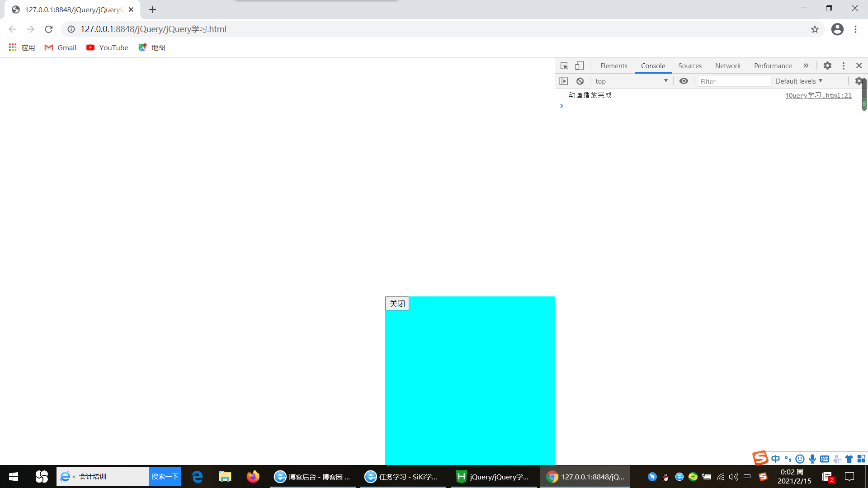
Task: Toggle the device toolbar icon
Action: 580,66
